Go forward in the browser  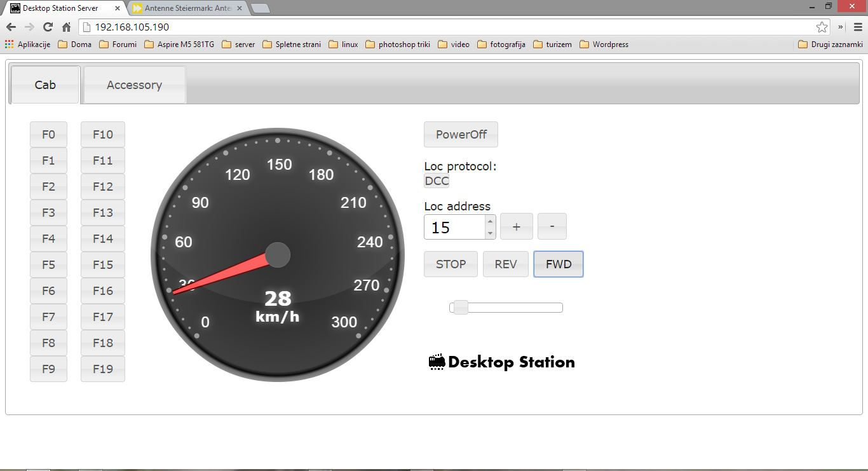[29, 27]
